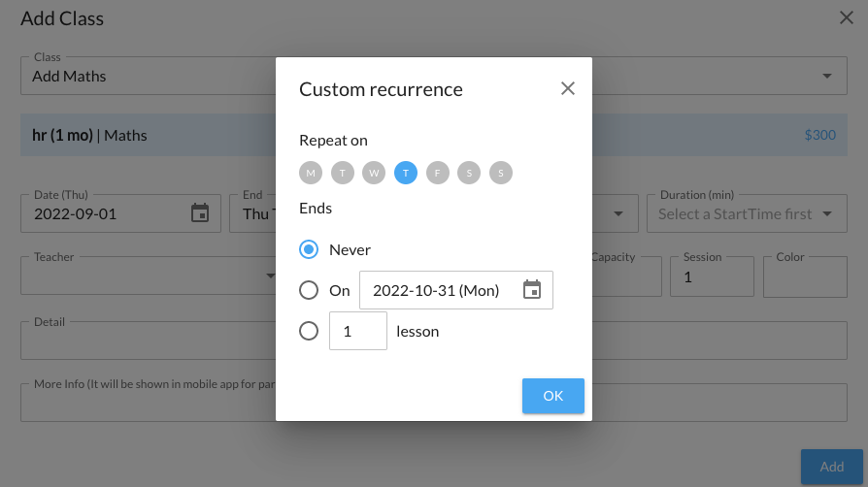This screenshot has height=487, width=868.
Task: Close the Custom recurrence dialog
Action: 568,89
